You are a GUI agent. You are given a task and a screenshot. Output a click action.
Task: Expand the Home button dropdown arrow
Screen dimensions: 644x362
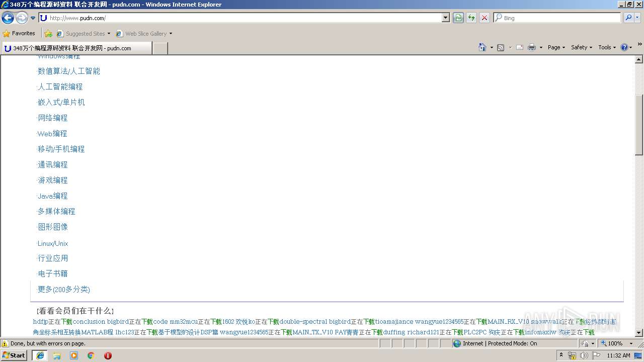(492, 47)
